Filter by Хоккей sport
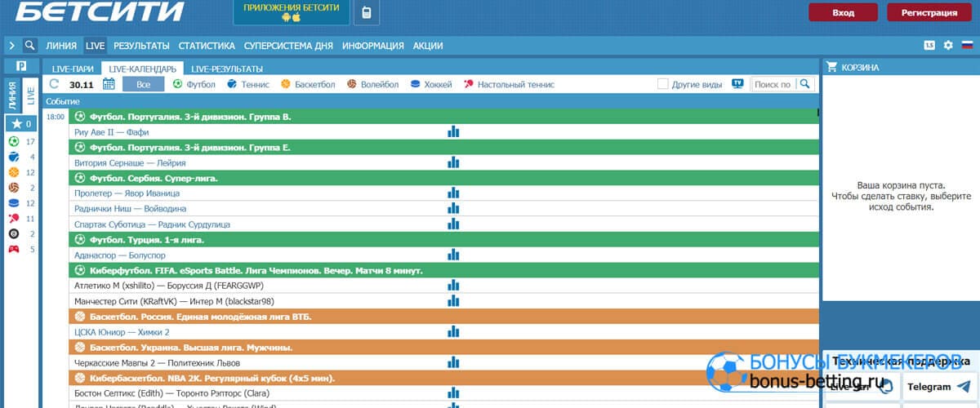Image resolution: width=980 pixels, height=408 pixels. point(430,84)
